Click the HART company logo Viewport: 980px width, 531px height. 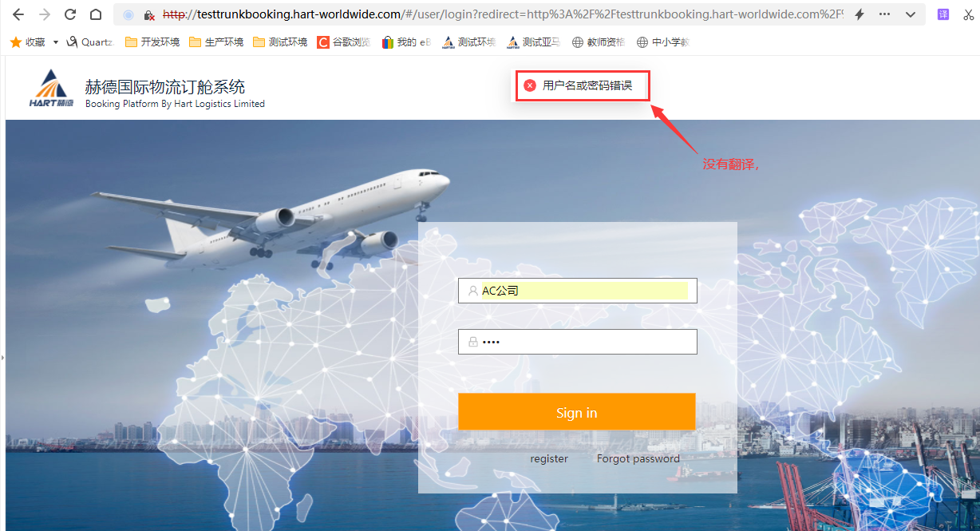click(51, 88)
